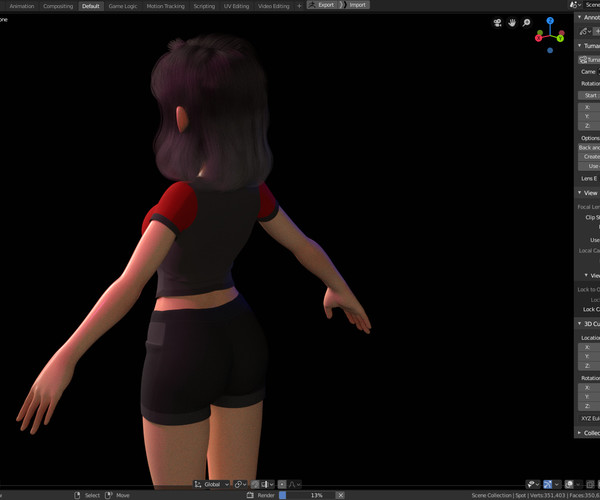
Task: Add a new workspace with plus button
Action: coord(299,6)
